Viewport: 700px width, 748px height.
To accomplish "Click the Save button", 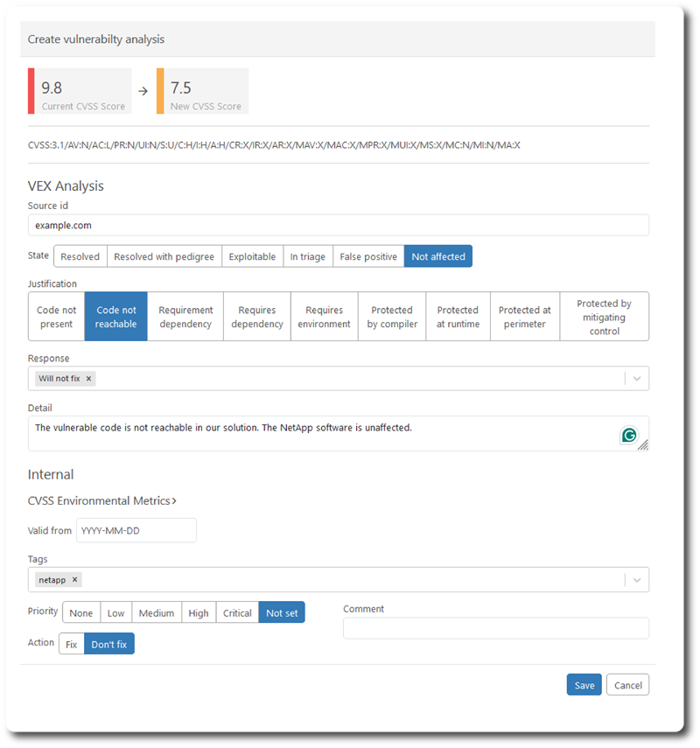I will click(584, 685).
